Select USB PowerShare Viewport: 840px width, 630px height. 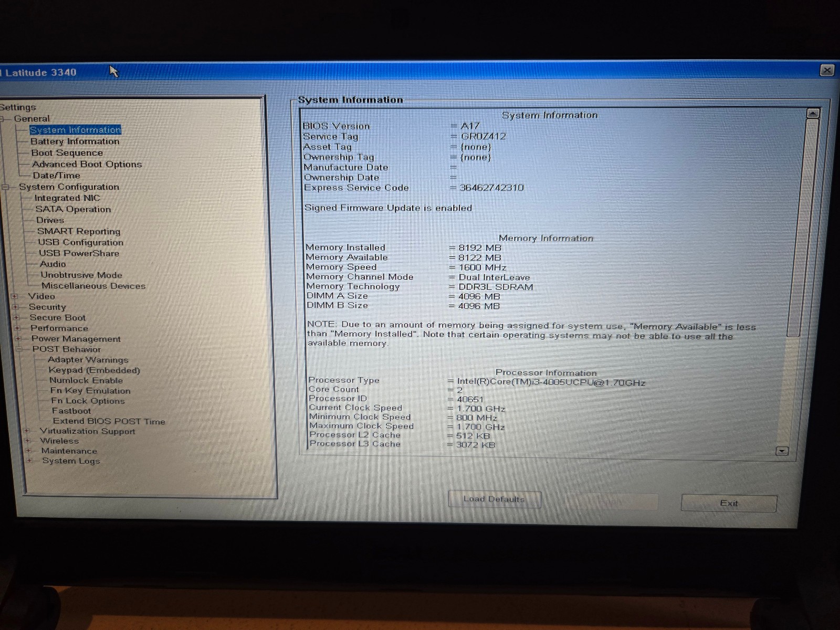pos(79,253)
